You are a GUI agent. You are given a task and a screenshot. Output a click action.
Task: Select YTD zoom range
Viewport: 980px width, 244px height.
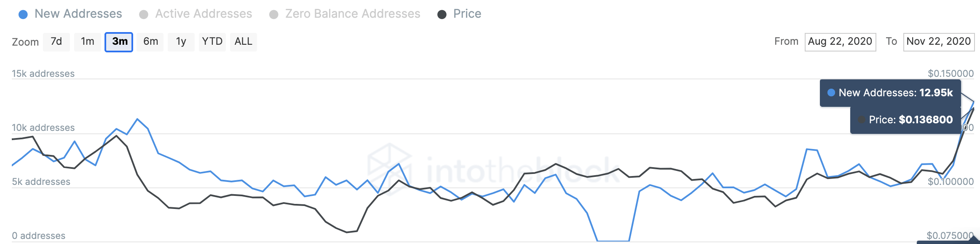[212, 42]
